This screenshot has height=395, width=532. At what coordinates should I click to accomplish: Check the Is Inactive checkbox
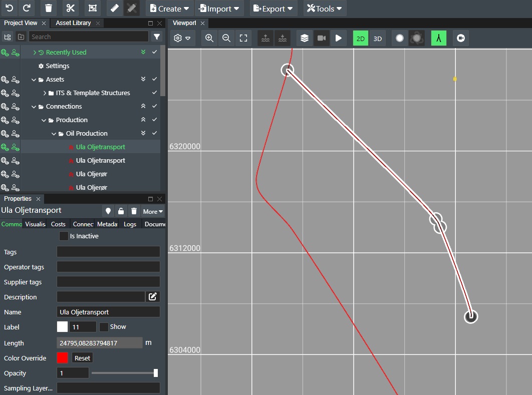pos(64,236)
